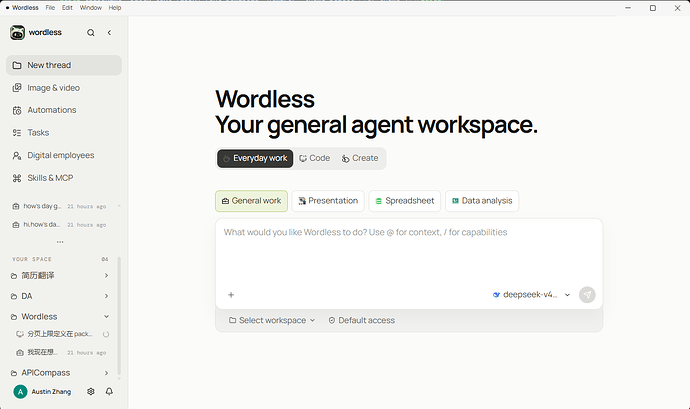Image resolution: width=690 pixels, height=409 pixels.
Task: Collapse the Wordless space chevron
Action: pyautogui.click(x=106, y=317)
